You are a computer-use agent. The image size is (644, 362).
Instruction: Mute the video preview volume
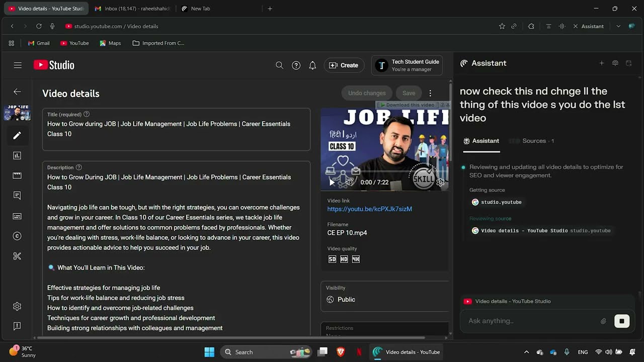[x=349, y=183]
